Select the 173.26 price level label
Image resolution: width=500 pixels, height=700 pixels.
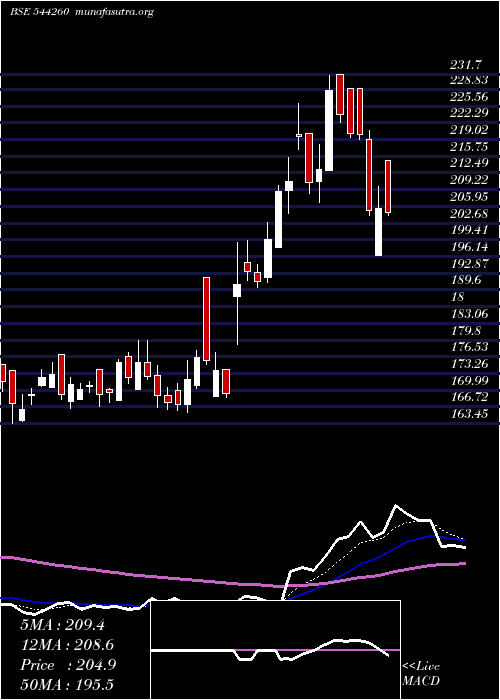coord(469,364)
